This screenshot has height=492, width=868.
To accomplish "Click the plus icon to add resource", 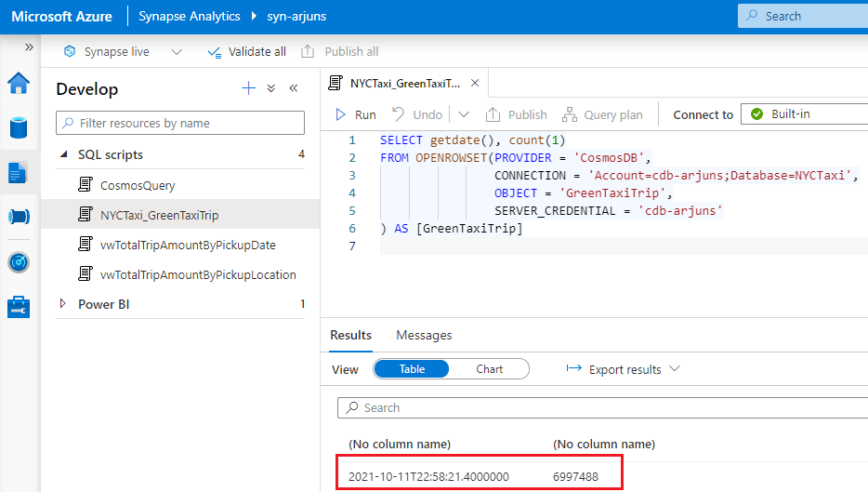I will (248, 88).
